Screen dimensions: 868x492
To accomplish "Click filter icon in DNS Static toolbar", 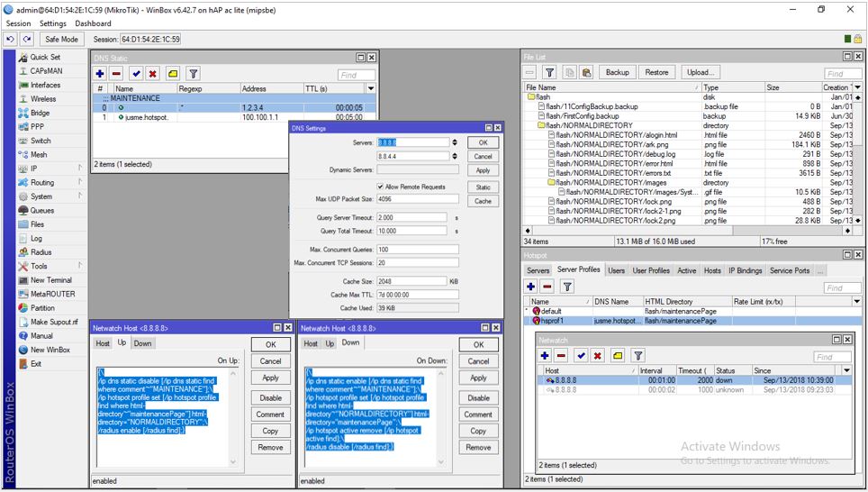I will click(x=193, y=74).
